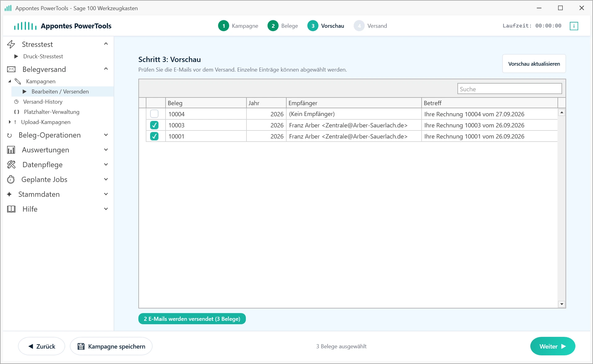Select the (Kein Empfänger) cell
The height and width of the screenshot is (364, 593).
pos(354,114)
